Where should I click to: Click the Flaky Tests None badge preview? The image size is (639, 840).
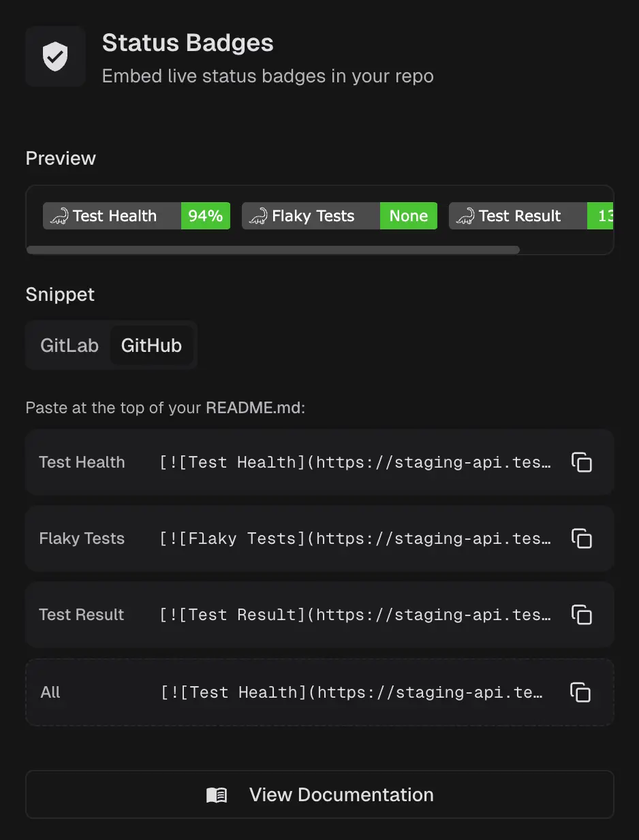339,216
